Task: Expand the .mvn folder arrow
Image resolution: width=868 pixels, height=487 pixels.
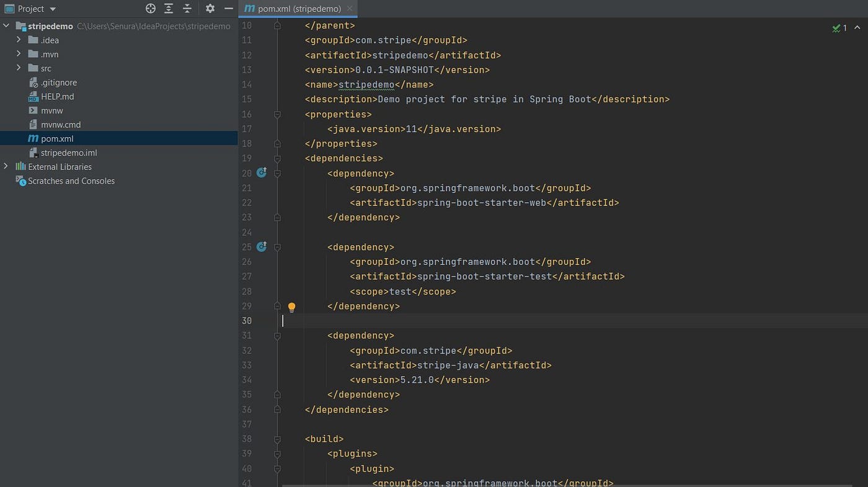Action: coord(19,54)
